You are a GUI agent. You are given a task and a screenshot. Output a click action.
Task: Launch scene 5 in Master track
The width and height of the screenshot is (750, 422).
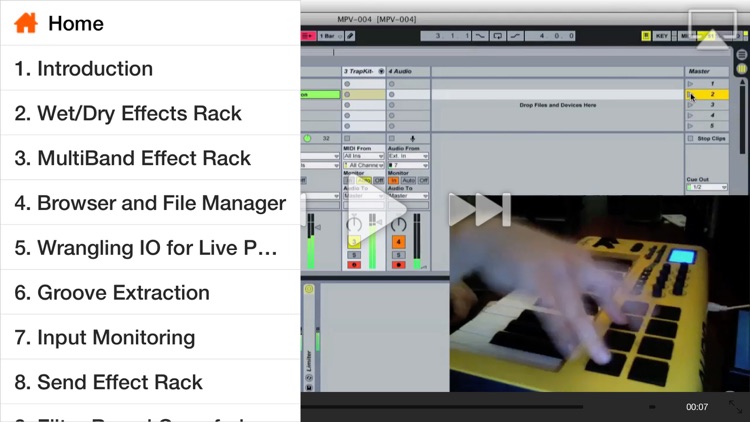(x=690, y=126)
